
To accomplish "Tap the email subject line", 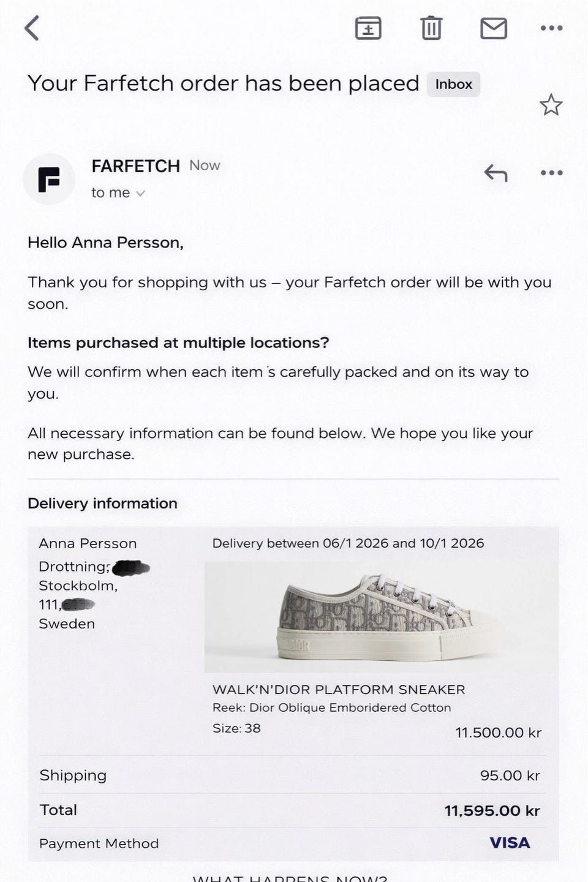I will click(223, 83).
